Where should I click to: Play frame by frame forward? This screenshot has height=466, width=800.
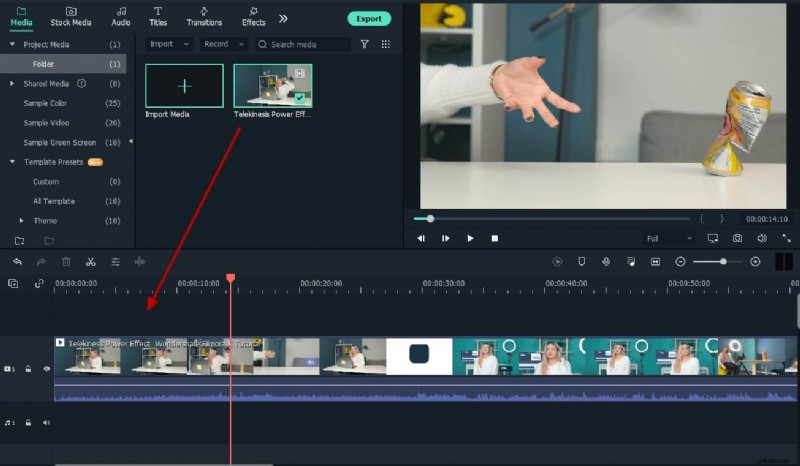pyautogui.click(x=445, y=238)
